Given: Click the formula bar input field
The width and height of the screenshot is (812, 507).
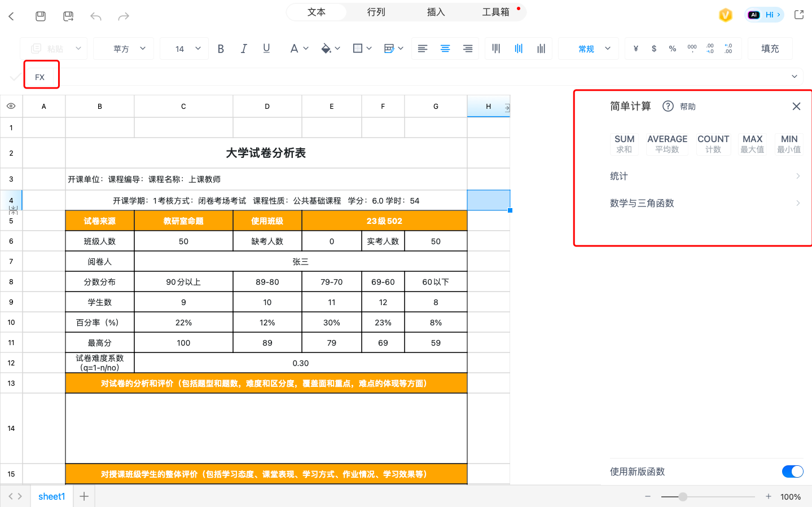Looking at the screenshot, I should (x=423, y=77).
